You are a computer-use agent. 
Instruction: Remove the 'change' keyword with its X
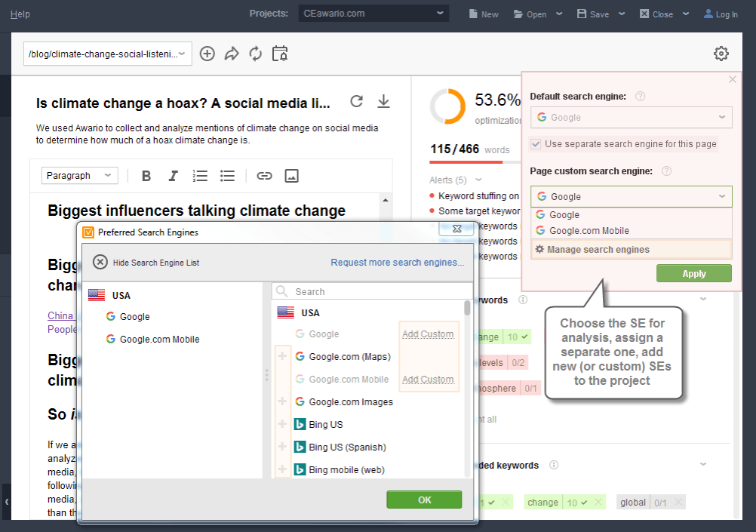[x=598, y=502]
